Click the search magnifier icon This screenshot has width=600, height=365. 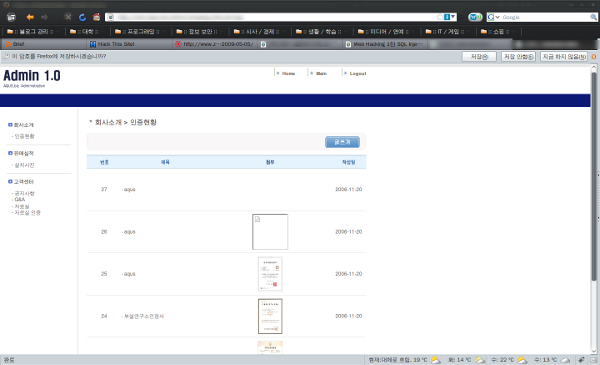click(x=593, y=17)
